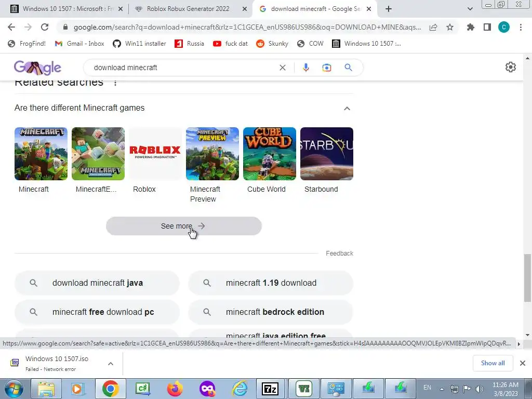
Task: Open Windows Explorer from taskbar
Action: (x=46, y=389)
